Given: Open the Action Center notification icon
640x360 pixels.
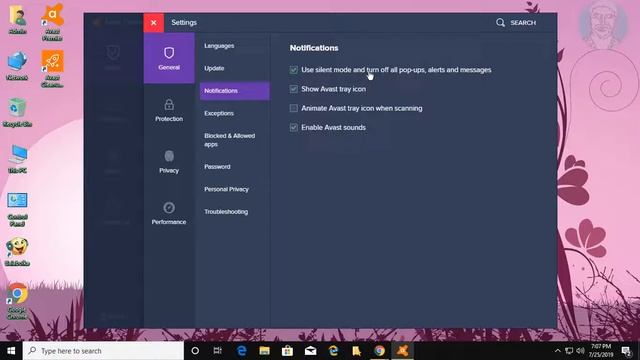Looking at the screenshot, I should pyautogui.click(x=627, y=351).
